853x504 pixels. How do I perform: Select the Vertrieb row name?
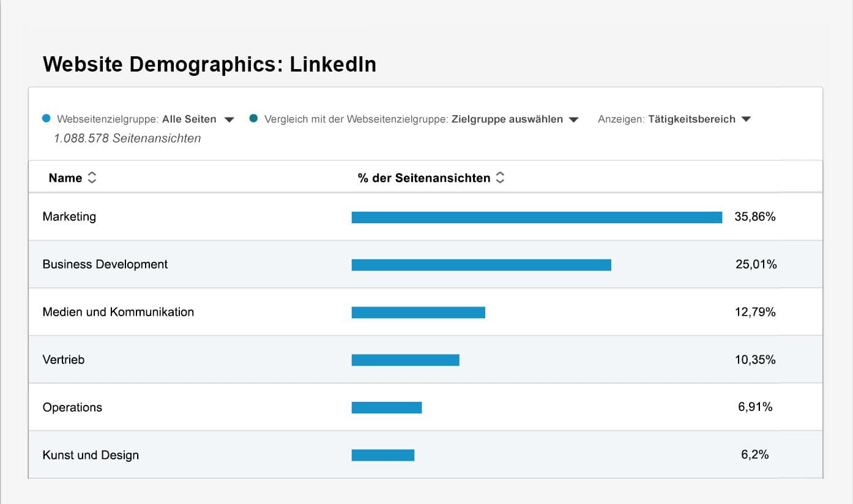[64, 360]
